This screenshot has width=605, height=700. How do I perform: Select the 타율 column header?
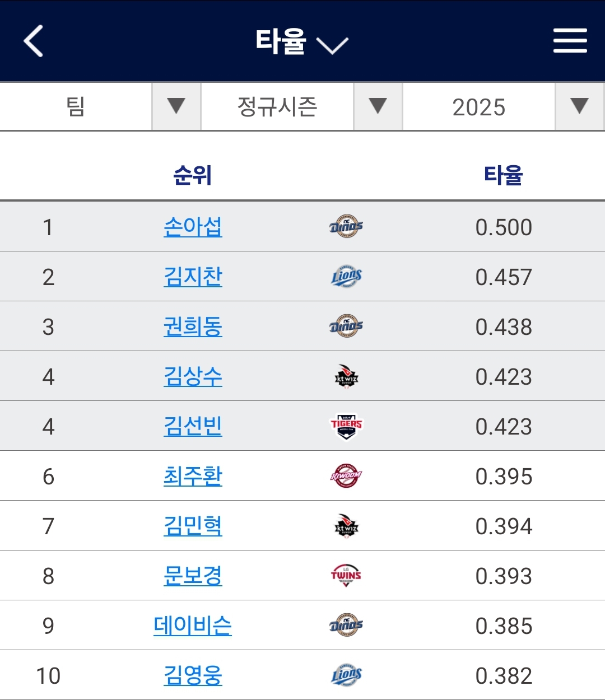click(x=503, y=175)
